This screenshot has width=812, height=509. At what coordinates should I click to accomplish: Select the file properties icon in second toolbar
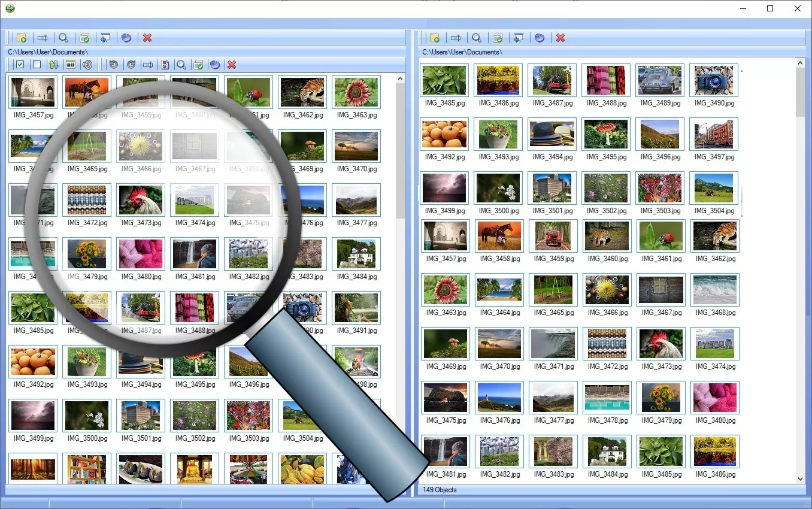[x=165, y=64]
